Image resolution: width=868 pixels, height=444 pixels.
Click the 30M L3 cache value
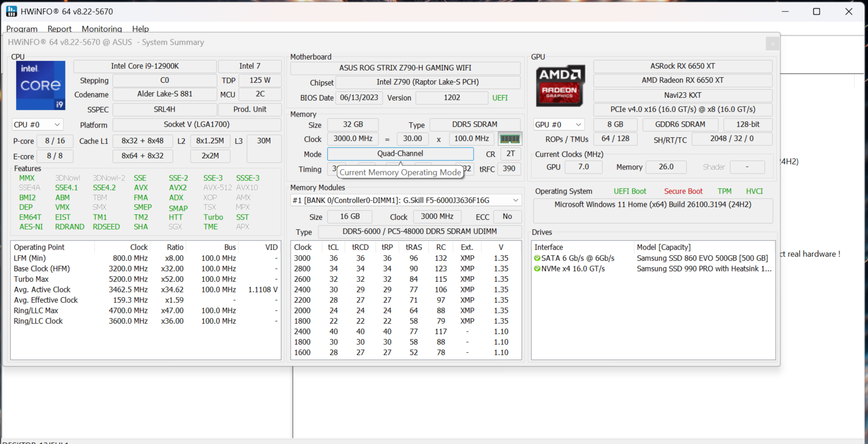coord(264,148)
